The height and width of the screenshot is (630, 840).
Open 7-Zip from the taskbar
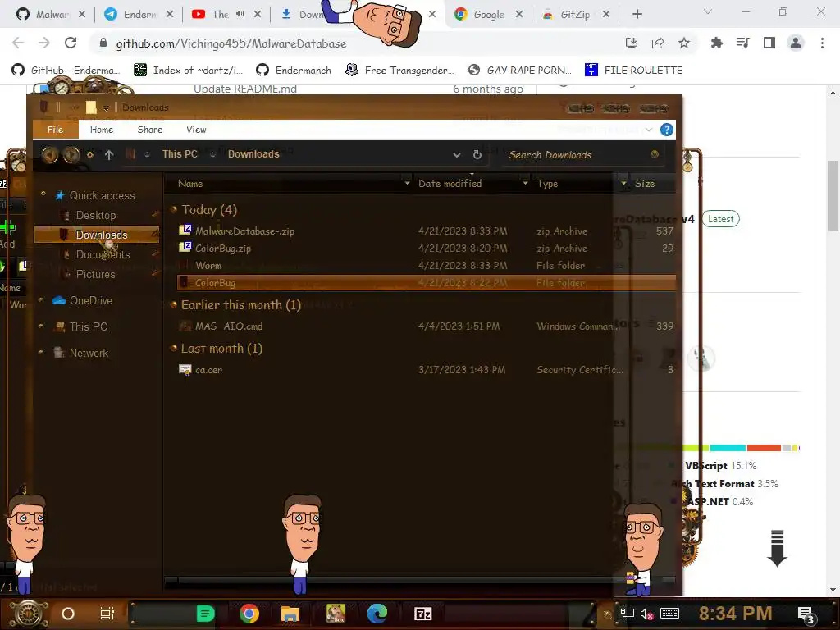422,614
